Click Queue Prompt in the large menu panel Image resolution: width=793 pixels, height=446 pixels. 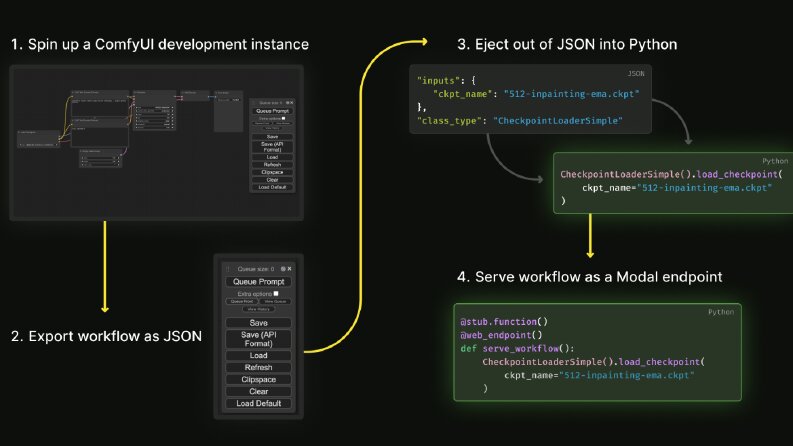click(x=258, y=282)
